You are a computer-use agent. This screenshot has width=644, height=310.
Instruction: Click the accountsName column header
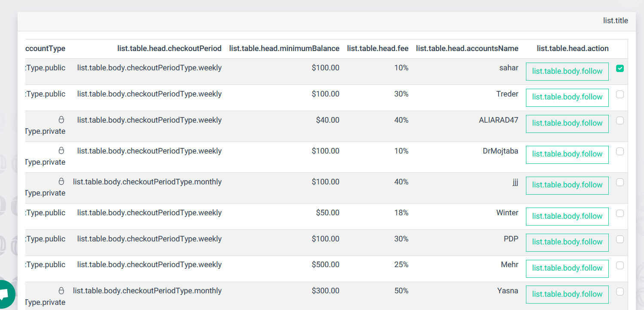(467, 48)
